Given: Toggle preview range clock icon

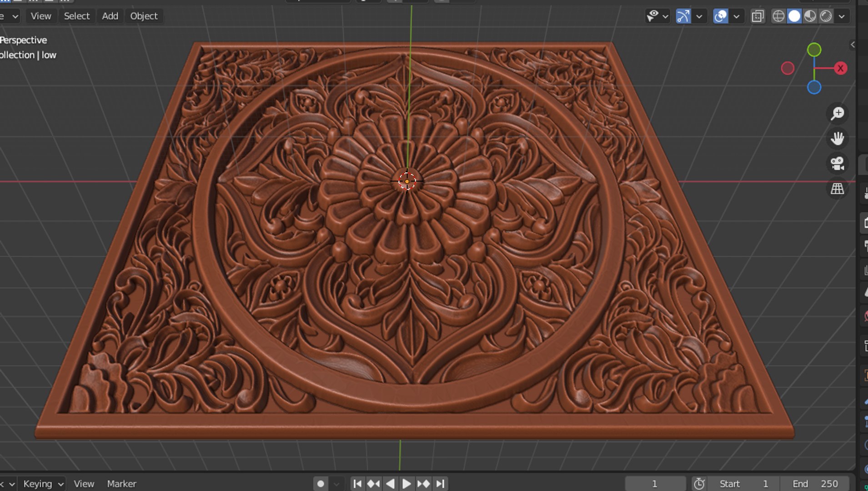Looking at the screenshot, I should [x=699, y=484].
